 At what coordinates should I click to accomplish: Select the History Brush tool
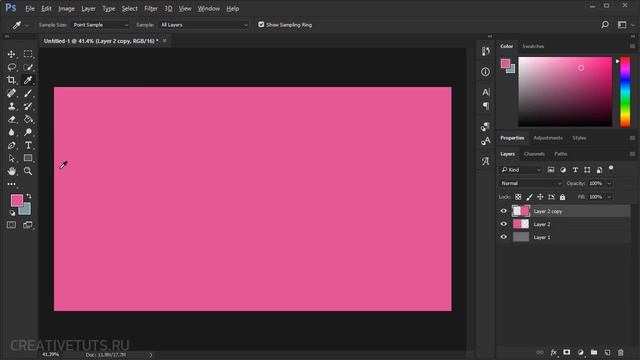tap(28, 106)
